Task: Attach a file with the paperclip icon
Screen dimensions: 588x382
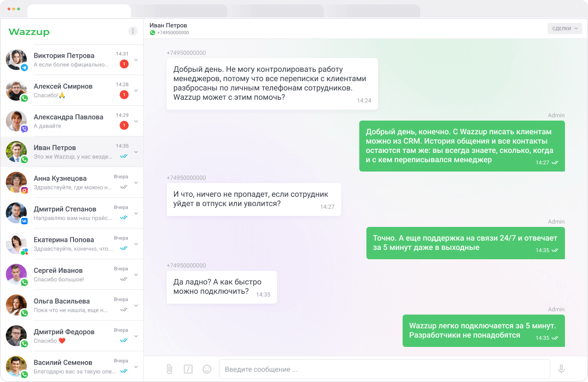Action: pos(169,369)
